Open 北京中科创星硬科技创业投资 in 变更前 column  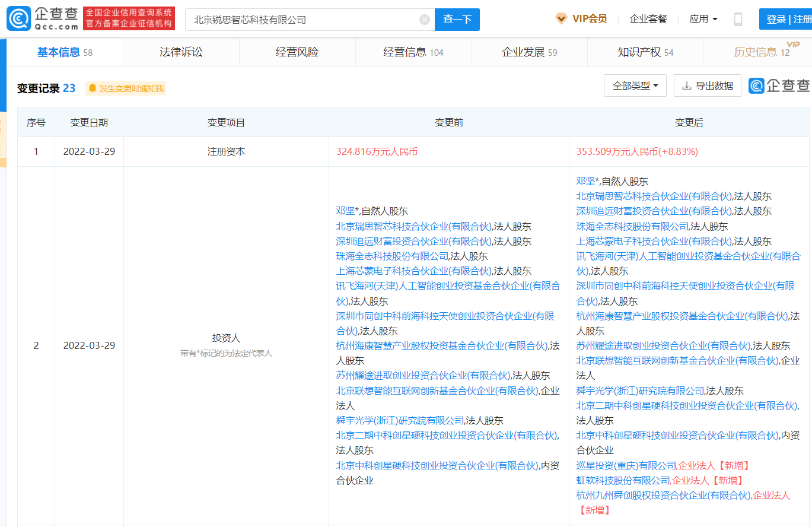pyautogui.click(x=437, y=465)
